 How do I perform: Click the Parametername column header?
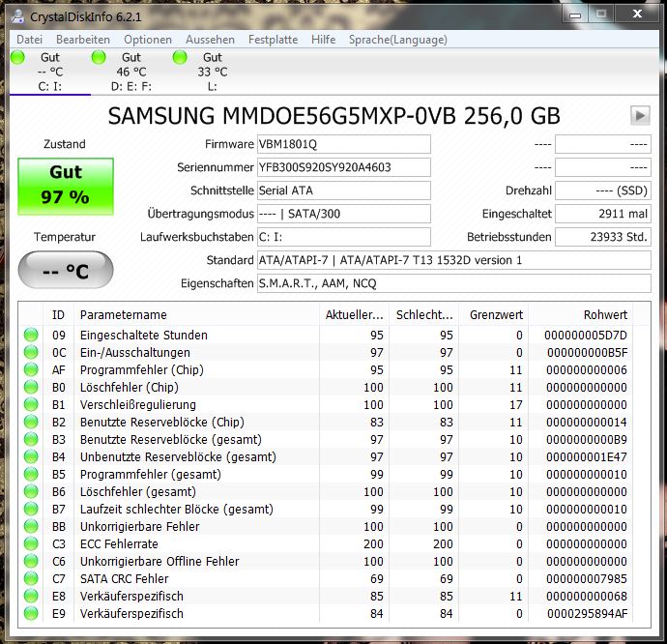[x=196, y=314]
